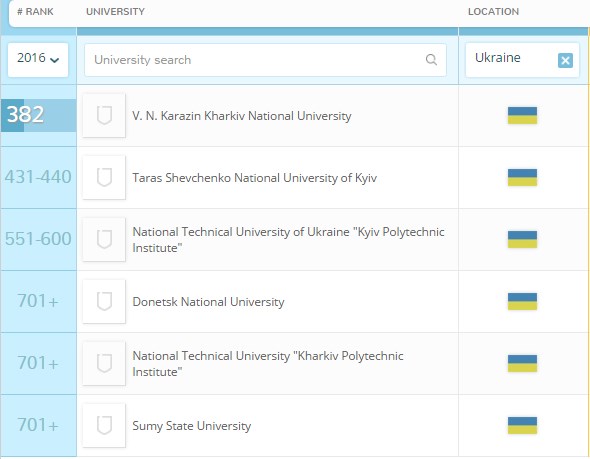Open Sumy State University link
The width and height of the screenshot is (590, 459).
tap(192, 426)
